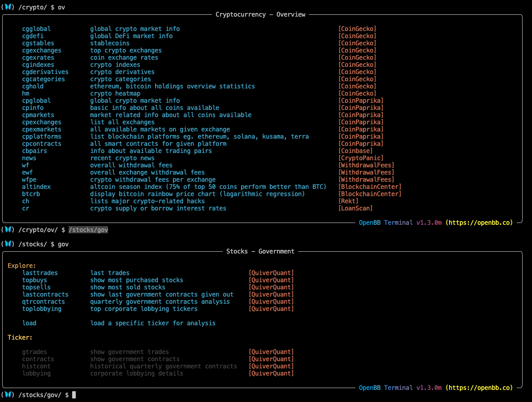Select the ch hacks command
This screenshot has width=532, height=402.
point(26,201)
